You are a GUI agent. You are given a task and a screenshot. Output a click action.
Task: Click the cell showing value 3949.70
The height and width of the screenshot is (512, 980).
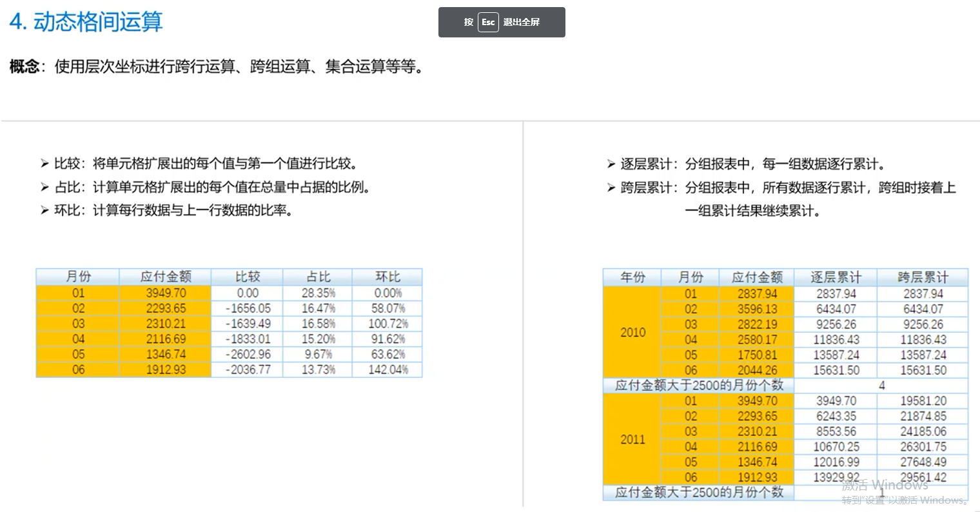165,293
